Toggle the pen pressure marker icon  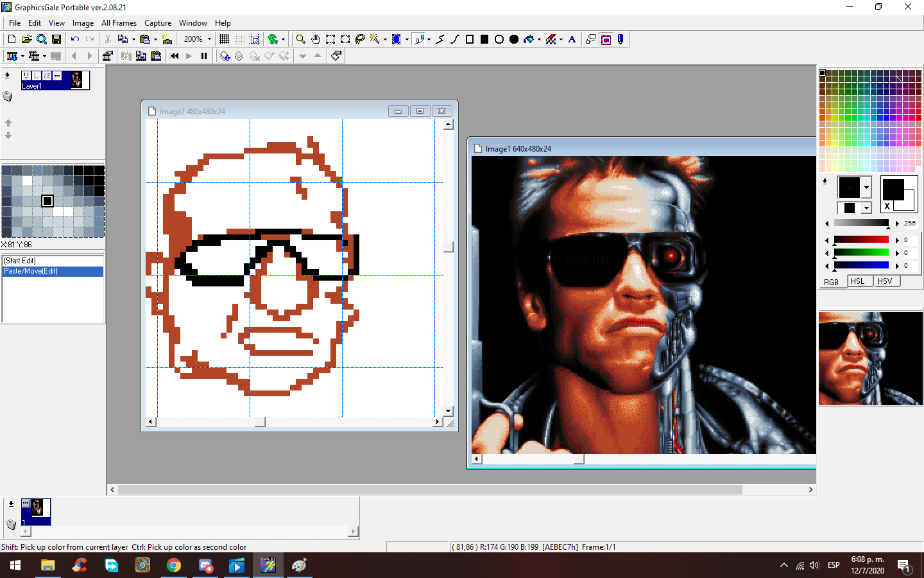620,39
